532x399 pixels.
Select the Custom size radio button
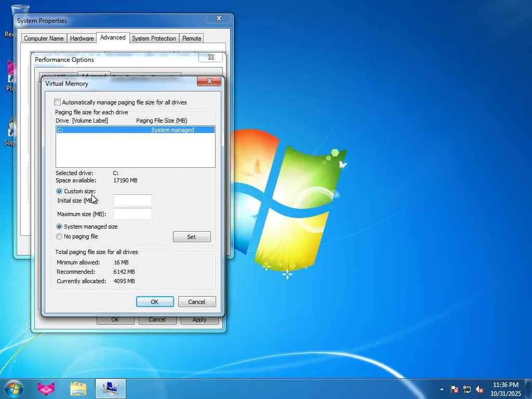pos(59,191)
